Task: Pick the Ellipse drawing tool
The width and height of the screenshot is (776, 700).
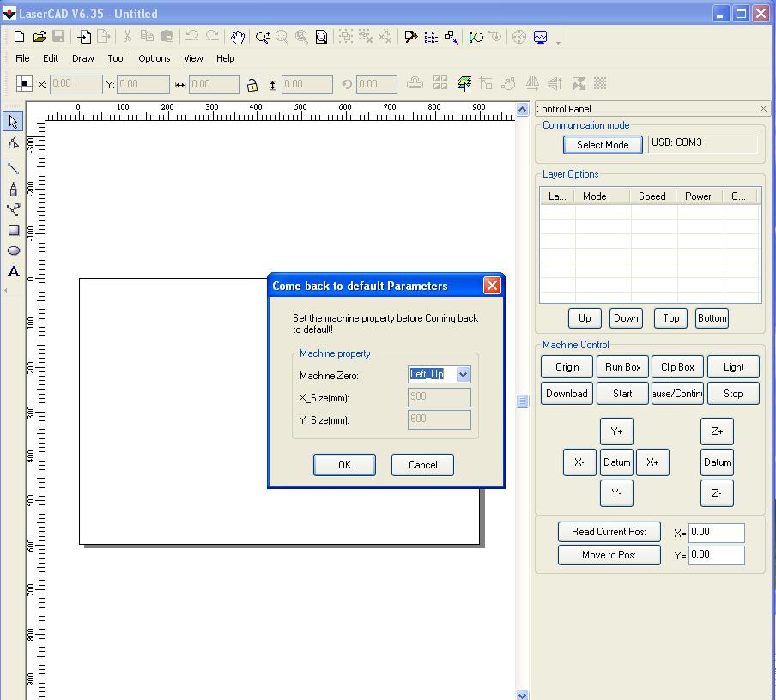Action: coord(13,250)
